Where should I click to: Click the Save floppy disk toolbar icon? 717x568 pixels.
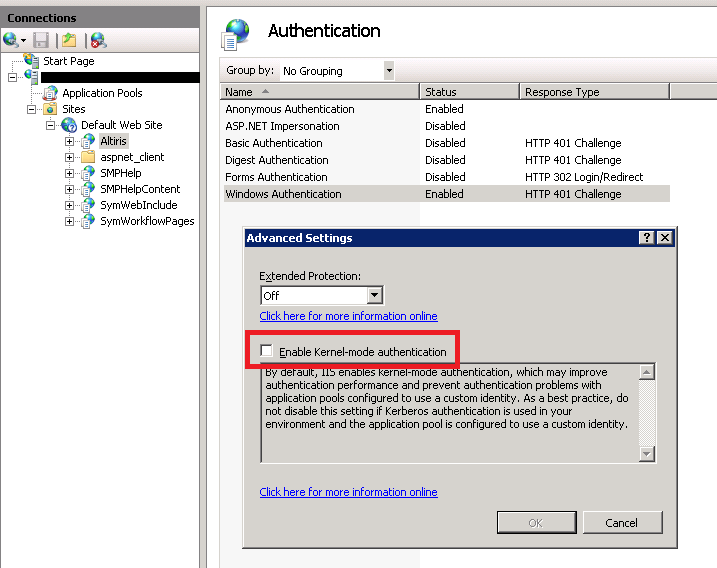[x=41, y=40]
